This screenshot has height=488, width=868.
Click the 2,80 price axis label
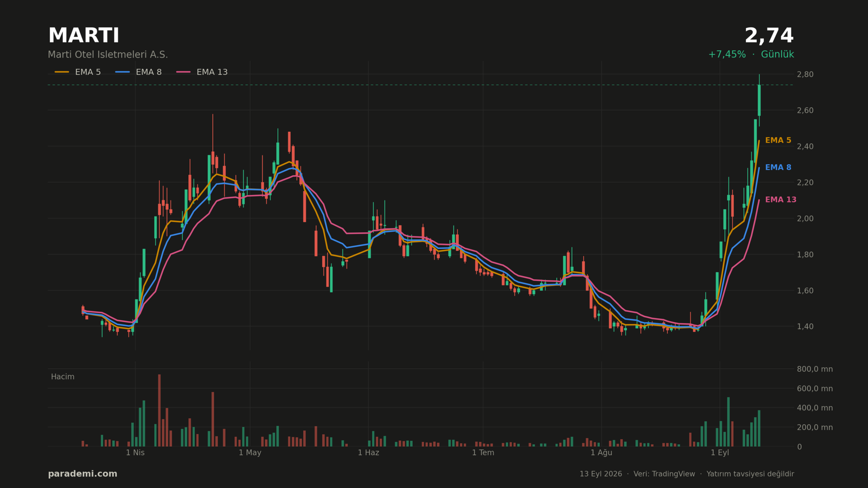(x=805, y=74)
